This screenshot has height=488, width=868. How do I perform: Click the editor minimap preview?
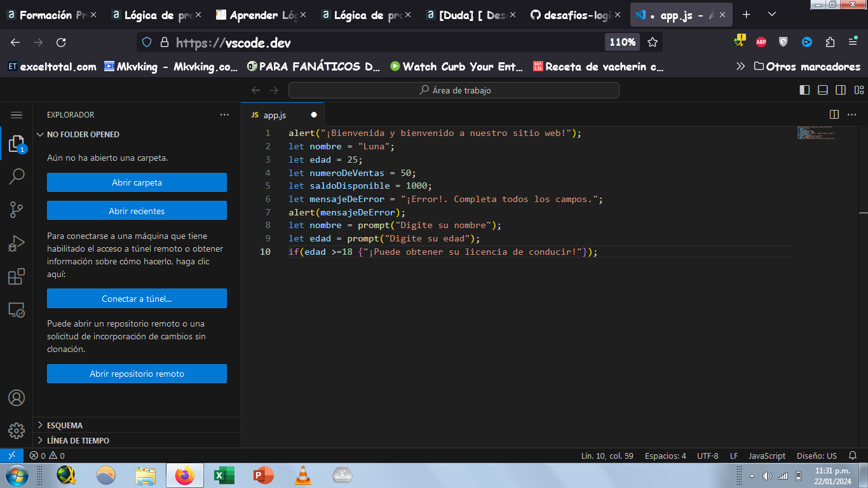[x=815, y=133]
